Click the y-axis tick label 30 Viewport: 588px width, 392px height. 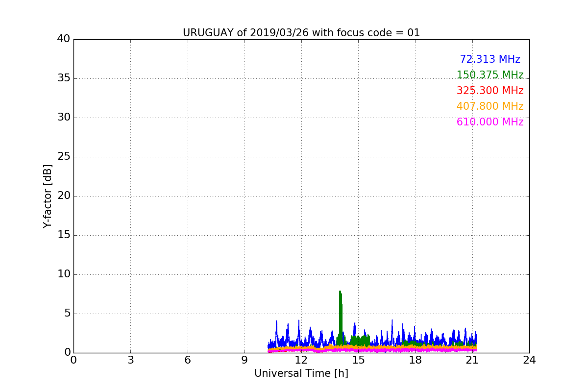coord(64,118)
